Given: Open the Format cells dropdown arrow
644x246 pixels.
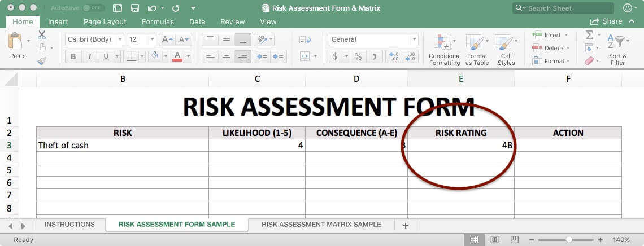Looking at the screenshot, I should 568,61.
